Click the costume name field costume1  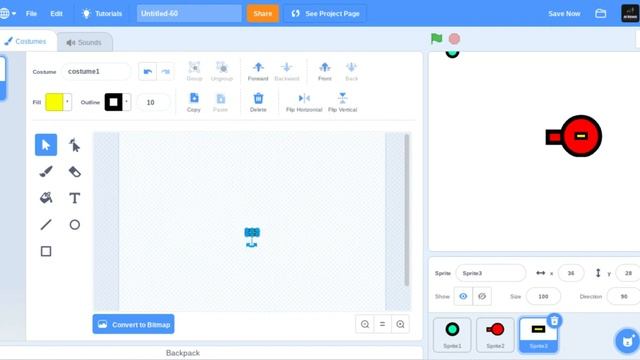coord(96,71)
